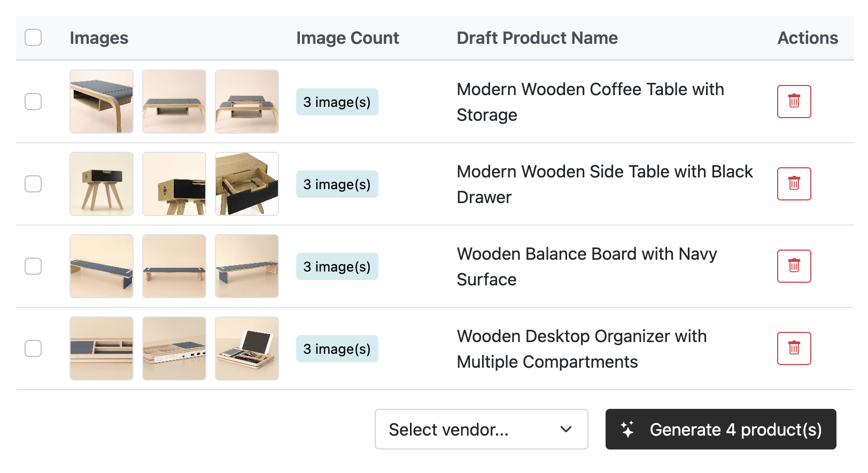Delete the Modern Wooden Side Table draft

[x=794, y=184]
